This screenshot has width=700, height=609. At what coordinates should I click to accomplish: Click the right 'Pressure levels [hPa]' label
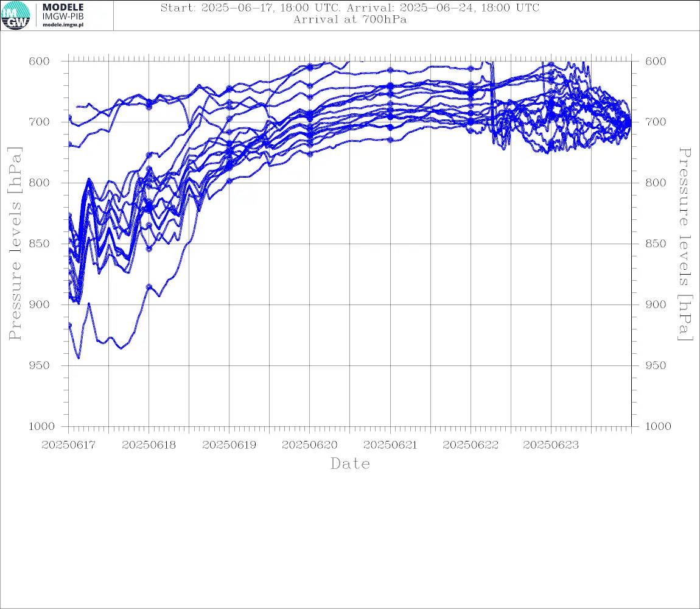[685, 244]
